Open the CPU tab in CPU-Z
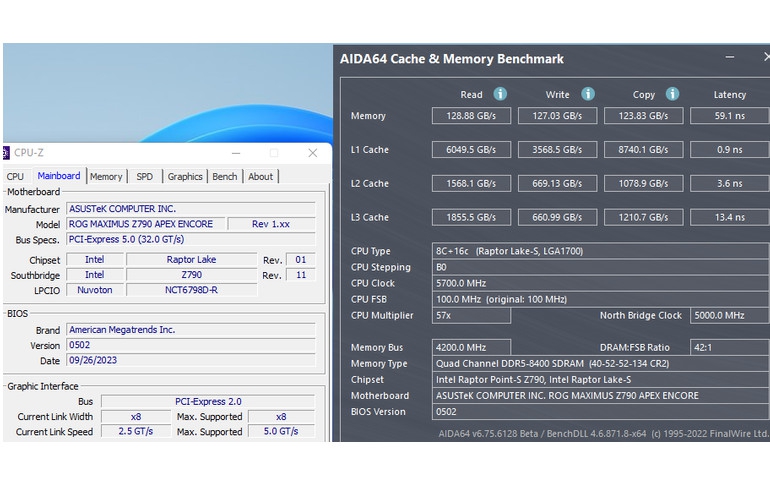This screenshot has height=484, width=770. [15, 176]
